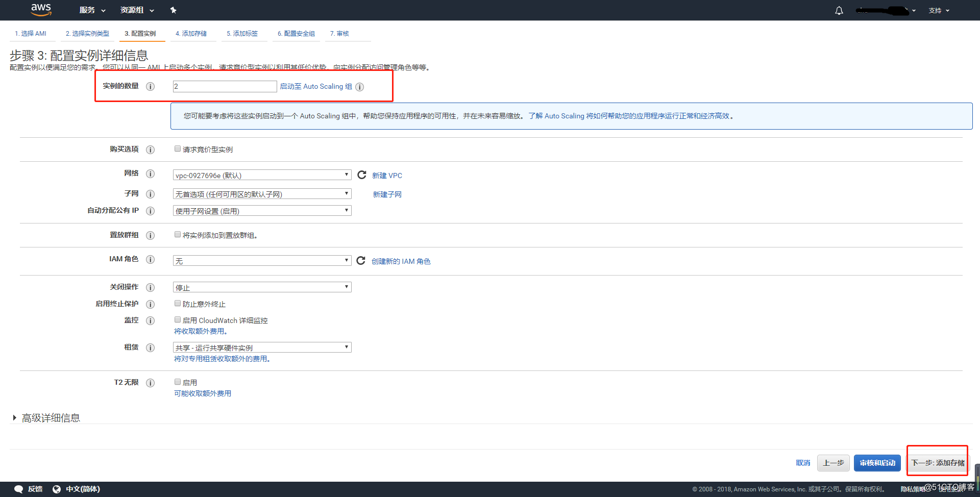Image resolution: width=980 pixels, height=497 pixels.
Task: Show info for T2 无限
Action: pos(151,383)
